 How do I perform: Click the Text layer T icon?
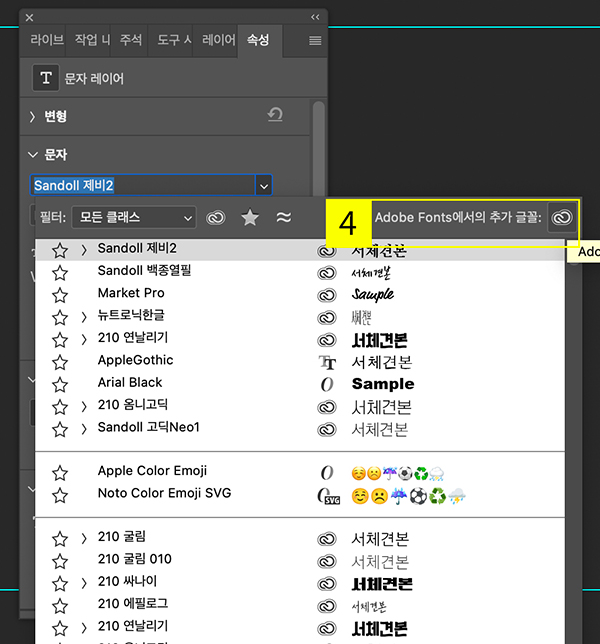46,78
